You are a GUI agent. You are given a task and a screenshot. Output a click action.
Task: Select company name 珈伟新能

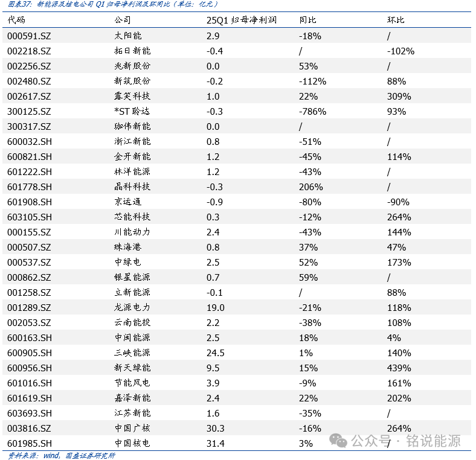[x=132, y=127]
